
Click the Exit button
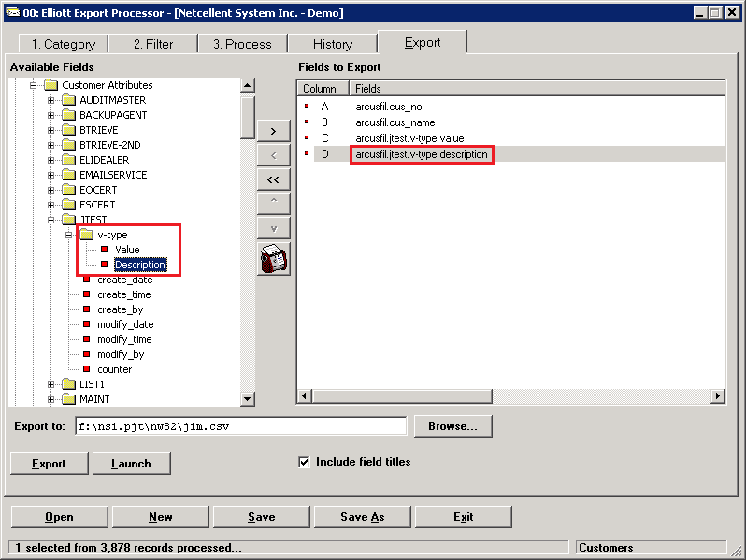[x=464, y=517]
